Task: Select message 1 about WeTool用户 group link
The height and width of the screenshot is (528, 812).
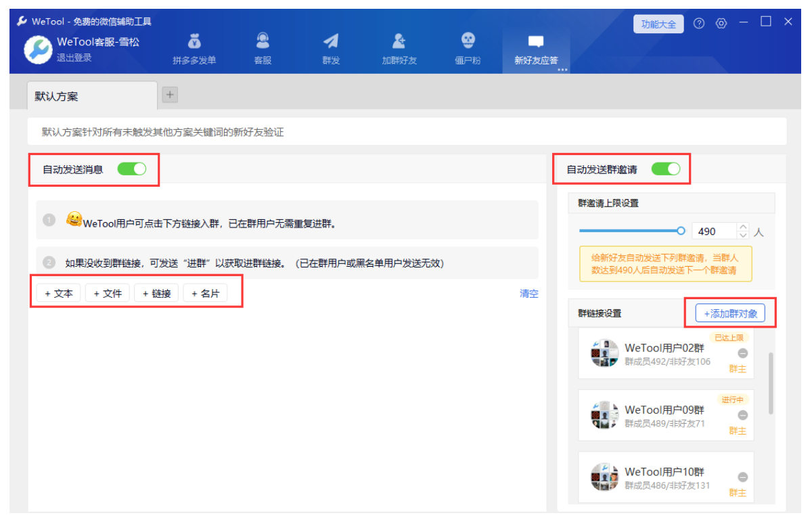Action: click(x=287, y=220)
